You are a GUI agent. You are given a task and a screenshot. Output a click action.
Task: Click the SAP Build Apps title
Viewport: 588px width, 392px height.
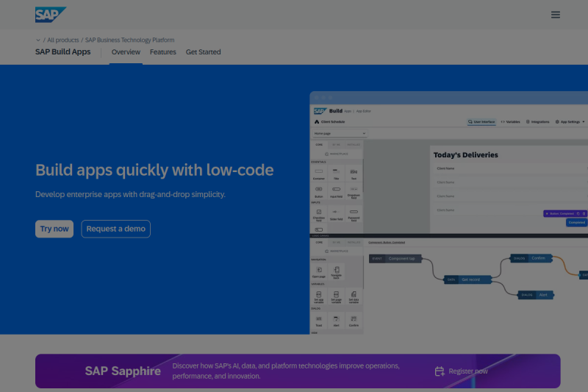(63, 51)
